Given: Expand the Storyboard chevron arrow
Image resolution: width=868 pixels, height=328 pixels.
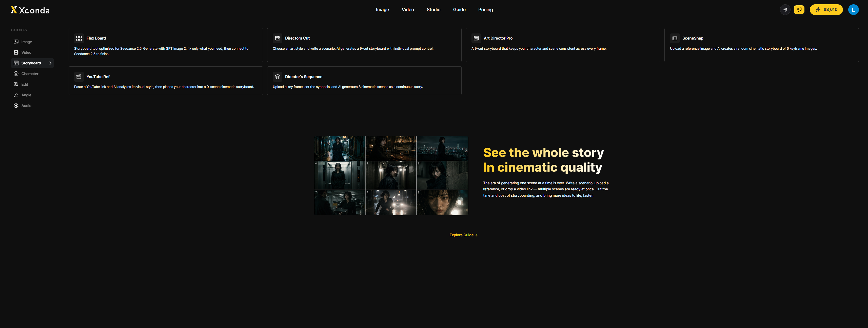Looking at the screenshot, I should pyautogui.click(x=51, y=63).
